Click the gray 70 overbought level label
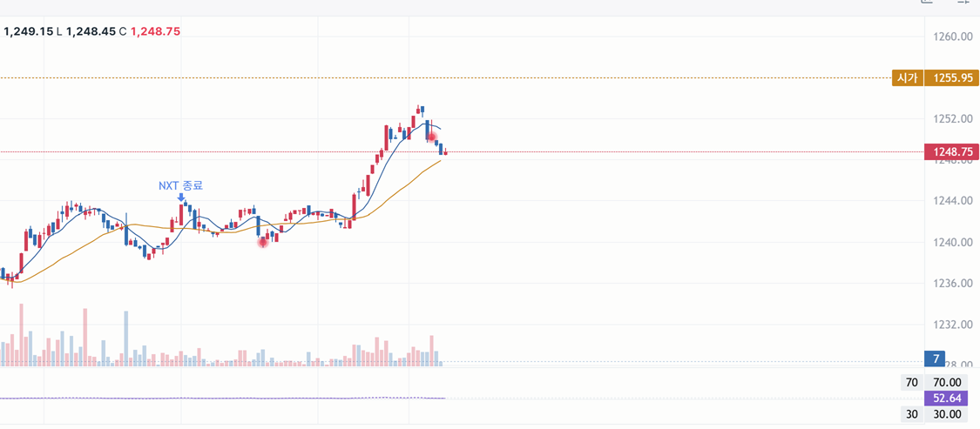980x429 pixels. click(x=911, y=382)
